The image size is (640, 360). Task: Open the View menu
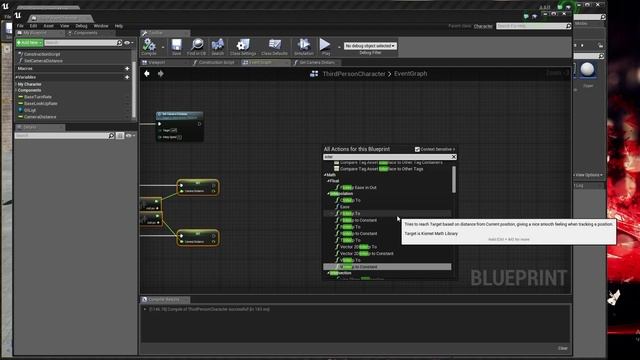[x=64, y=26]
